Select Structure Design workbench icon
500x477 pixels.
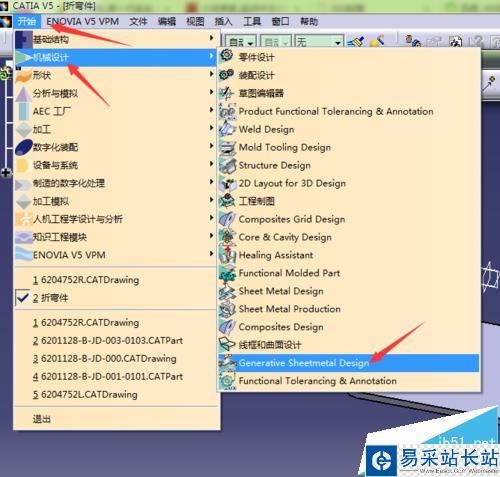(227, 165)
